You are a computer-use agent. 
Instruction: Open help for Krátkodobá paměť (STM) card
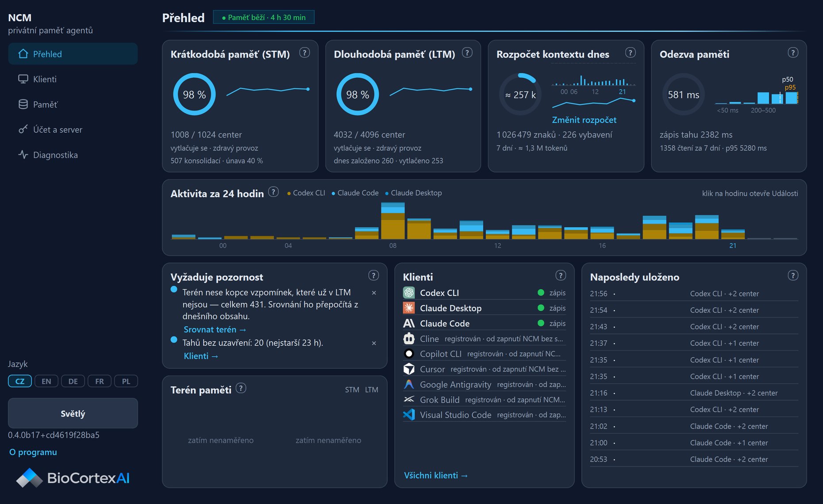(304, 53)
